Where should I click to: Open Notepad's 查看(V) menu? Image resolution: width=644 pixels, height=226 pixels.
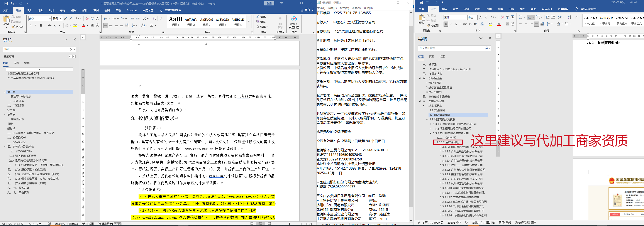point(356,8)
